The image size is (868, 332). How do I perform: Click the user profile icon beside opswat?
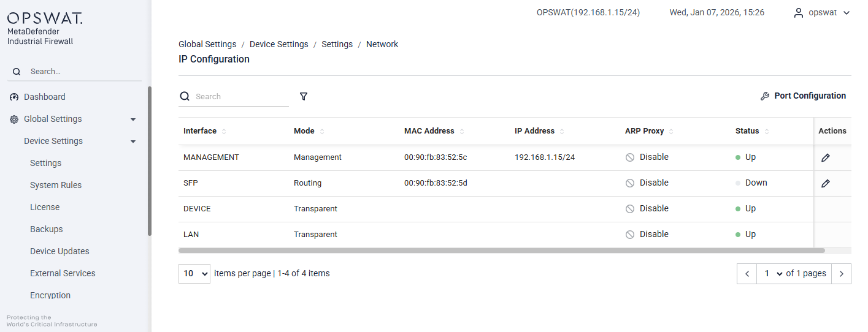(x=798, y=13)
